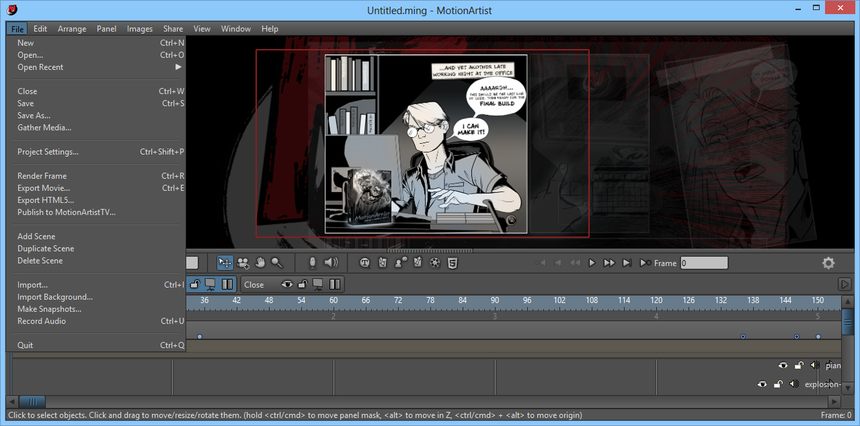Toggle lock on pian track
Viewport: 860px width, 426px height.
[x=799, y=365]
